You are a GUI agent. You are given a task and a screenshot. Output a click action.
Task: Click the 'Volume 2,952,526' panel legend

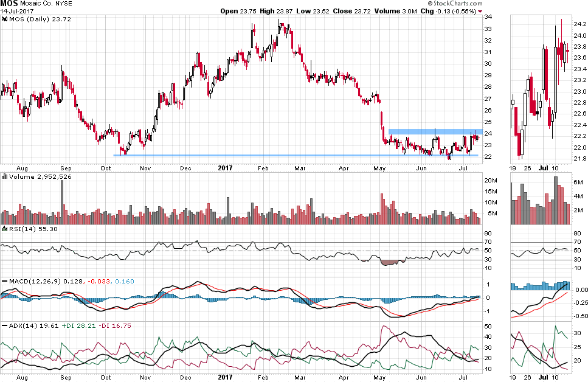point(40,176)
